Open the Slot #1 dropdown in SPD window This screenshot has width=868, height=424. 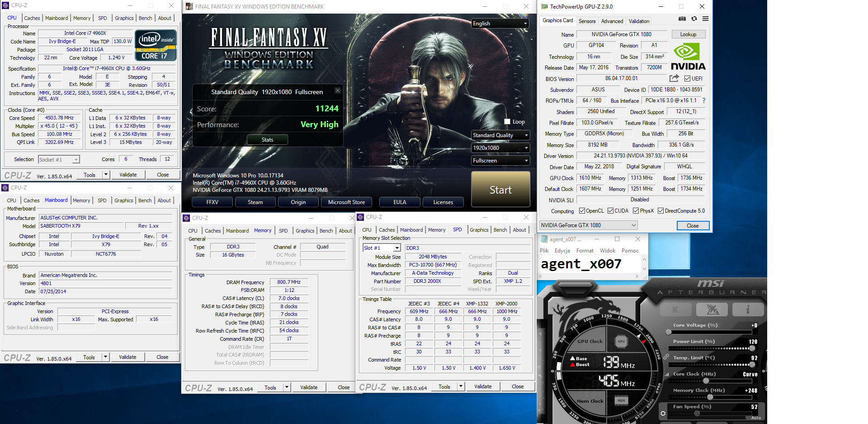382,248
